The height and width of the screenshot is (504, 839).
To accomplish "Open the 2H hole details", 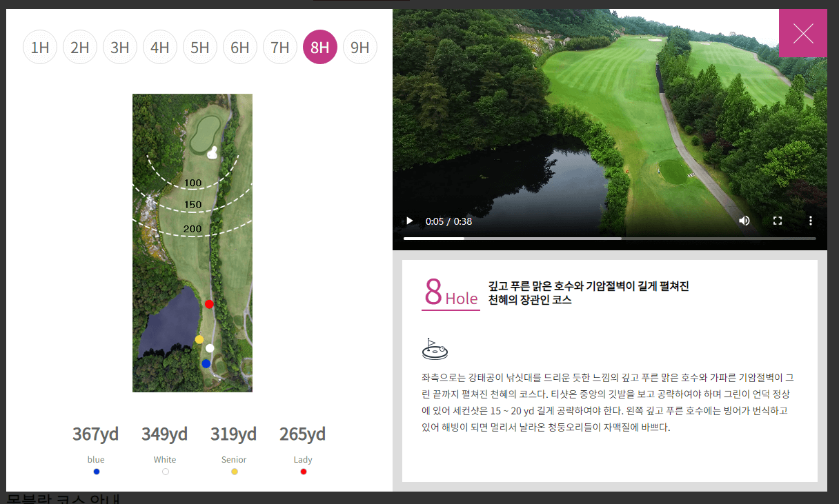I will click(80, 47).
